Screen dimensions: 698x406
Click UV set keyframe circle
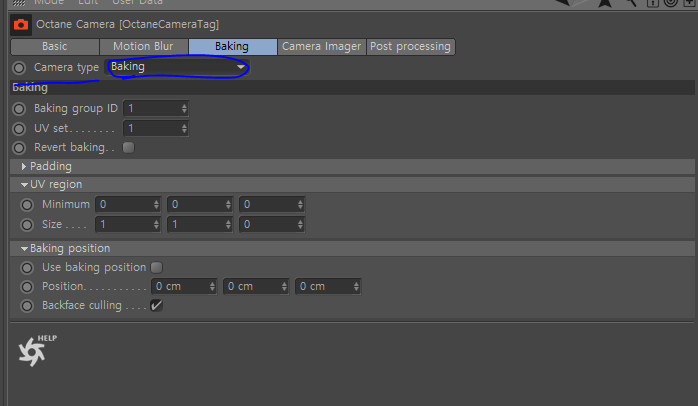click(19, 129)
